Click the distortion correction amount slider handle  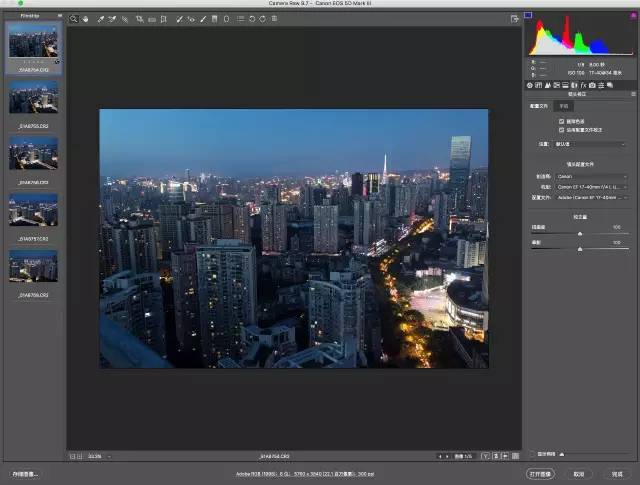click(x=580, y=233)
